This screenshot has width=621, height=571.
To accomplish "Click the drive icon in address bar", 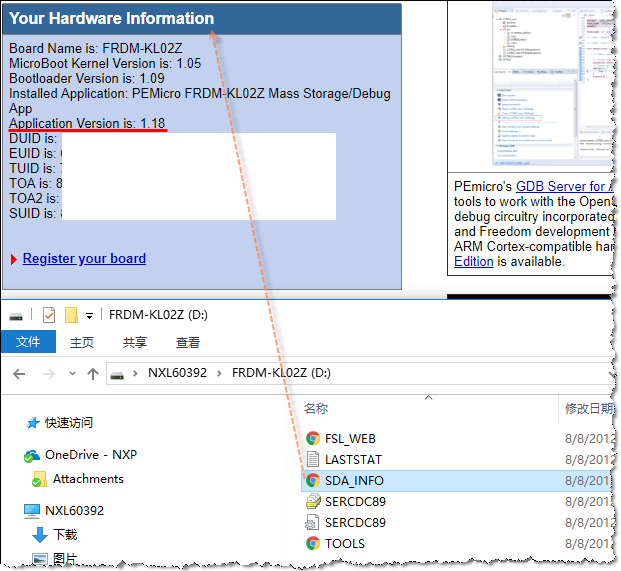I will tap(117, 375).
